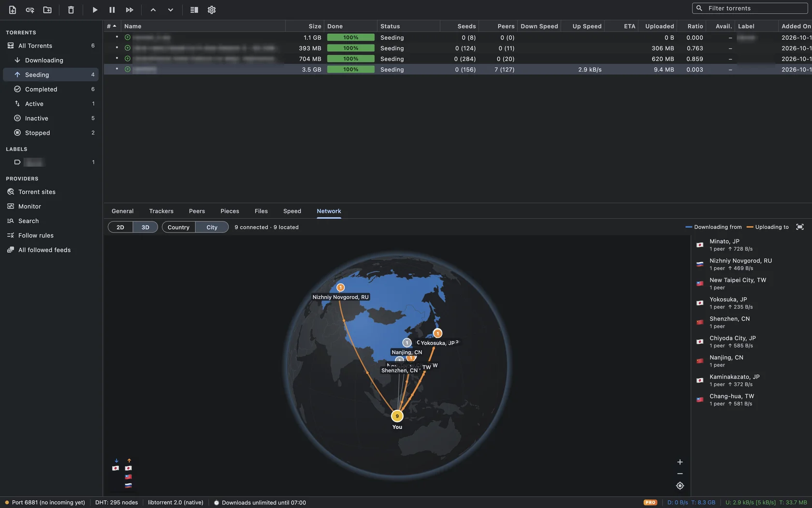Click the force start fast-forward icon

click(130, 10)
